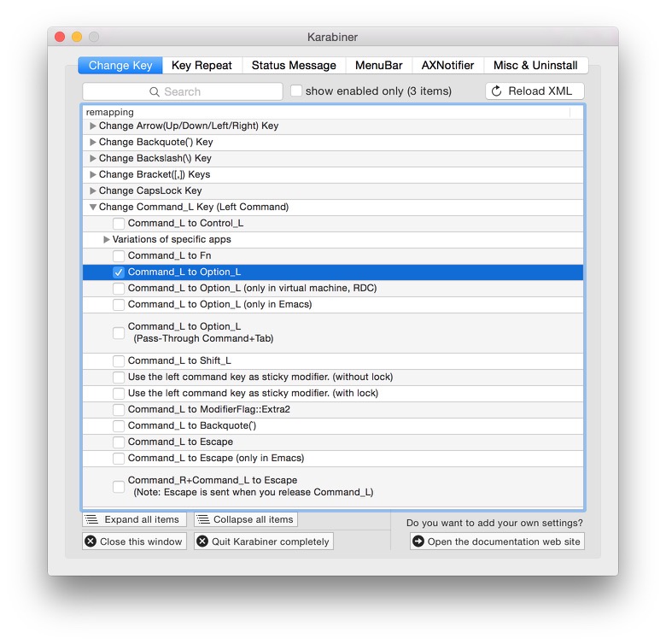666x644 pixels.
Task: Enable left command sticky modifier (without lock)
Action: point(119,377)
